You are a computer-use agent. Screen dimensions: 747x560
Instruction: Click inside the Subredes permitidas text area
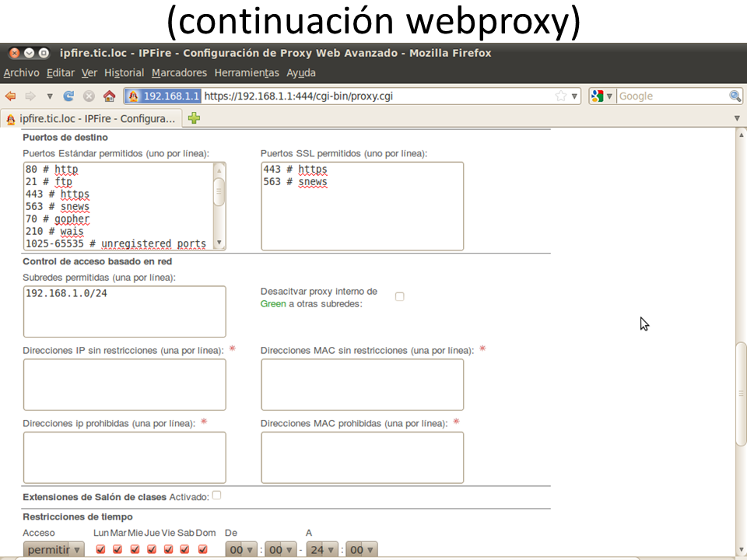(x=124, y=311)
